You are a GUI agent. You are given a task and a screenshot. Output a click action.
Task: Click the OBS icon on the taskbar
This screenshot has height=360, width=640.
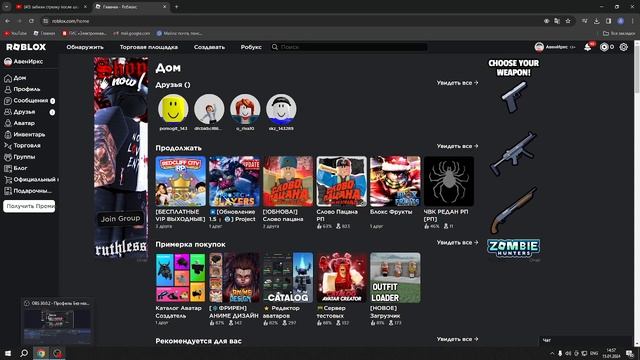click(x=57, y=353)
